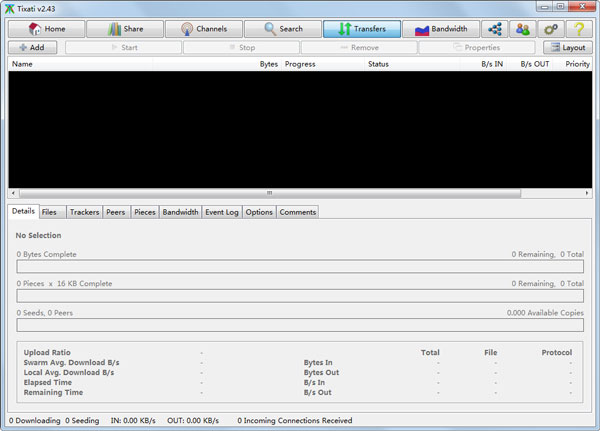Click the Pieces Complete progress bar
This screenshot has height=431, width=600.
tap(300, 296)
